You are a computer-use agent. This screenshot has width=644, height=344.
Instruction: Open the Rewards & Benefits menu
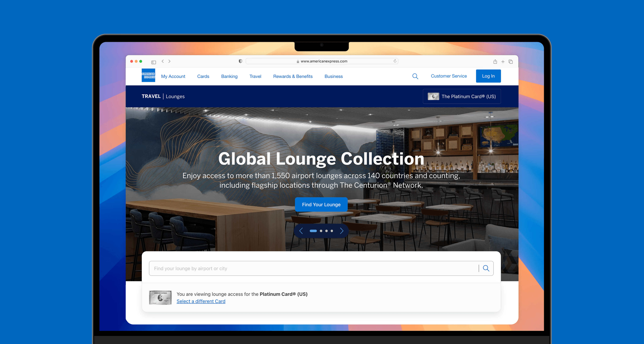(x=293, y=76)
